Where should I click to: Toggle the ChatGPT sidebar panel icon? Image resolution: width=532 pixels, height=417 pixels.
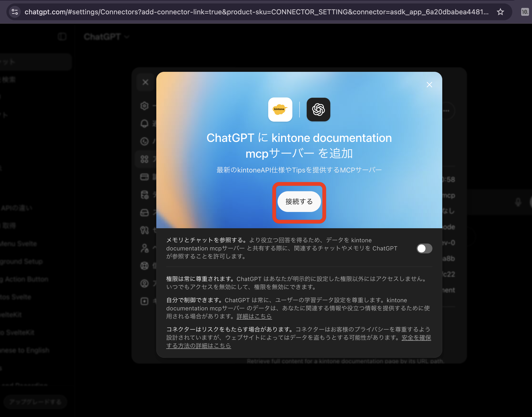(62, 37)
